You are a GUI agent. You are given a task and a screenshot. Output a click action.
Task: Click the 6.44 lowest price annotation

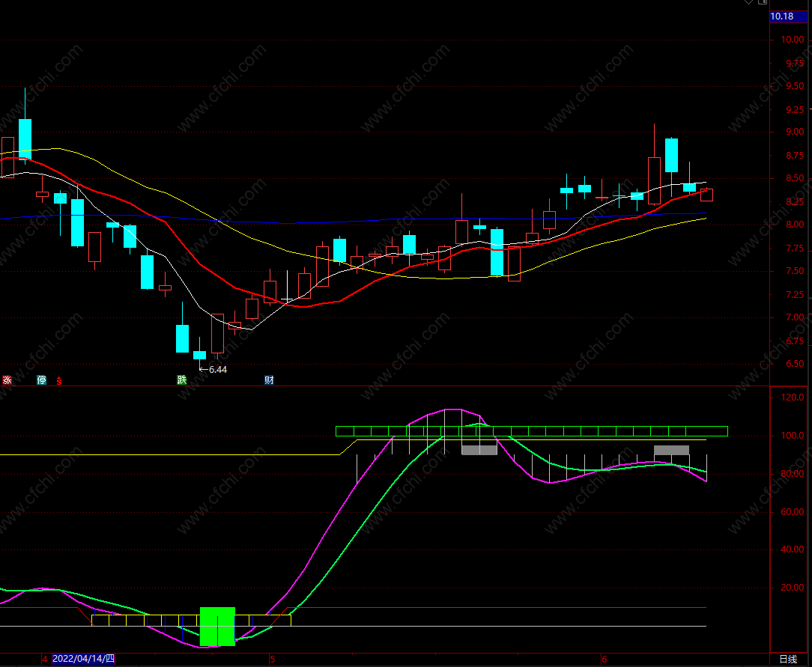pyautogui.click(x=213, y=370)
